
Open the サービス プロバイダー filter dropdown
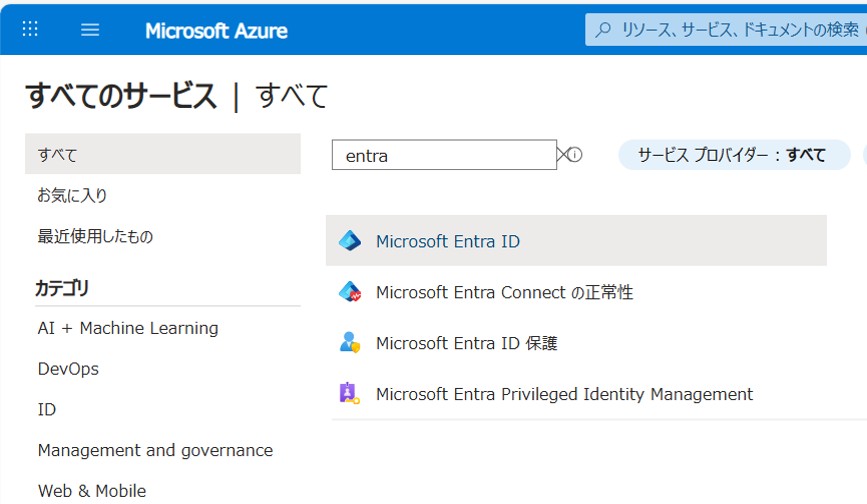(x=732, y=155)
